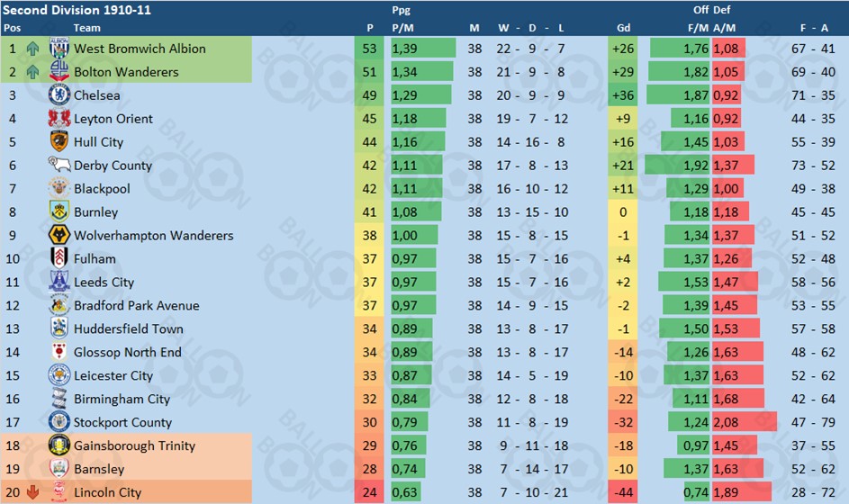Select the P/M column header

coord(402,28)
